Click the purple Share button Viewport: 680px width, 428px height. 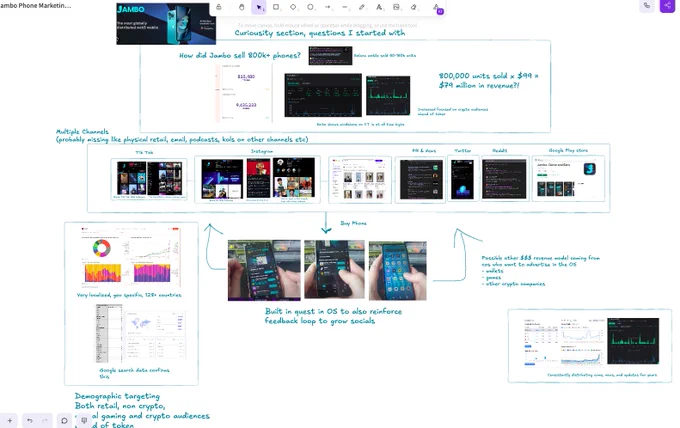click(667, 6)
